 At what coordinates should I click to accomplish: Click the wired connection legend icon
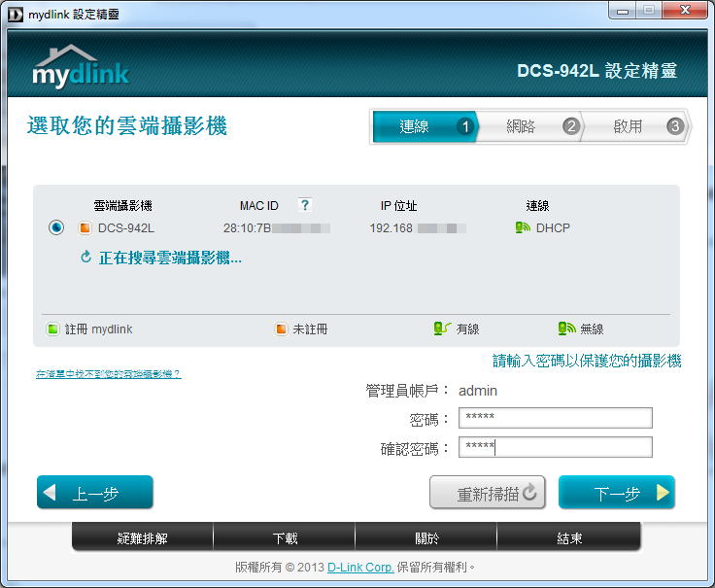tap(441, 329)
